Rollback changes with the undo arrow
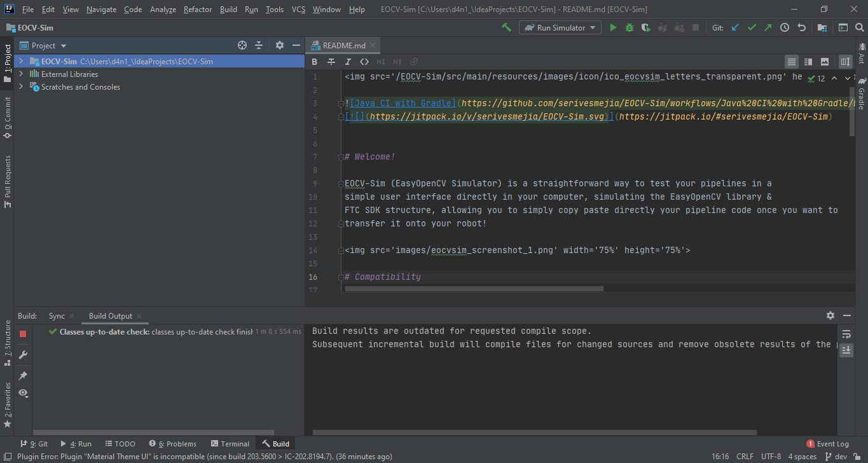 pyautogui.click(x=801, y=27)
